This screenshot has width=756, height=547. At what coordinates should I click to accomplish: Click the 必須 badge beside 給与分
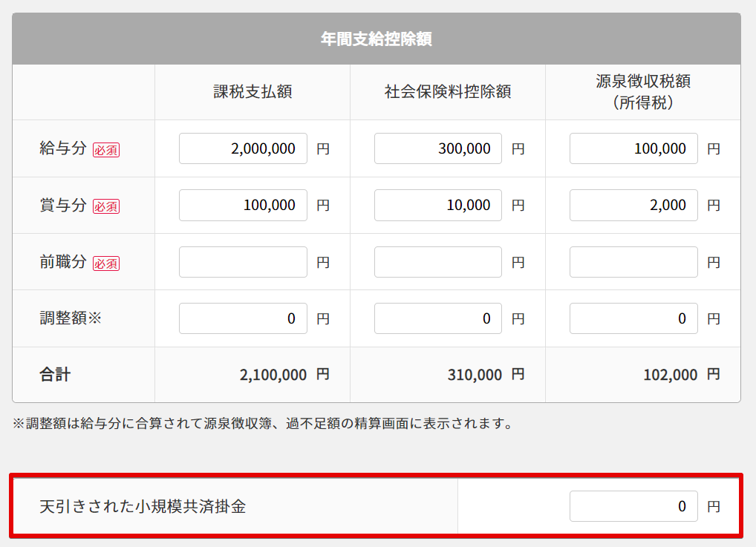pos(106,150)
